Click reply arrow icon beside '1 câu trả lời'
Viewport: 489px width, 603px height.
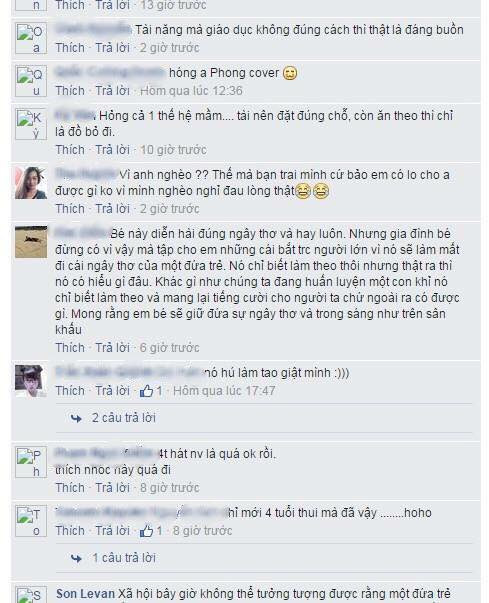[x=76, y=558]
